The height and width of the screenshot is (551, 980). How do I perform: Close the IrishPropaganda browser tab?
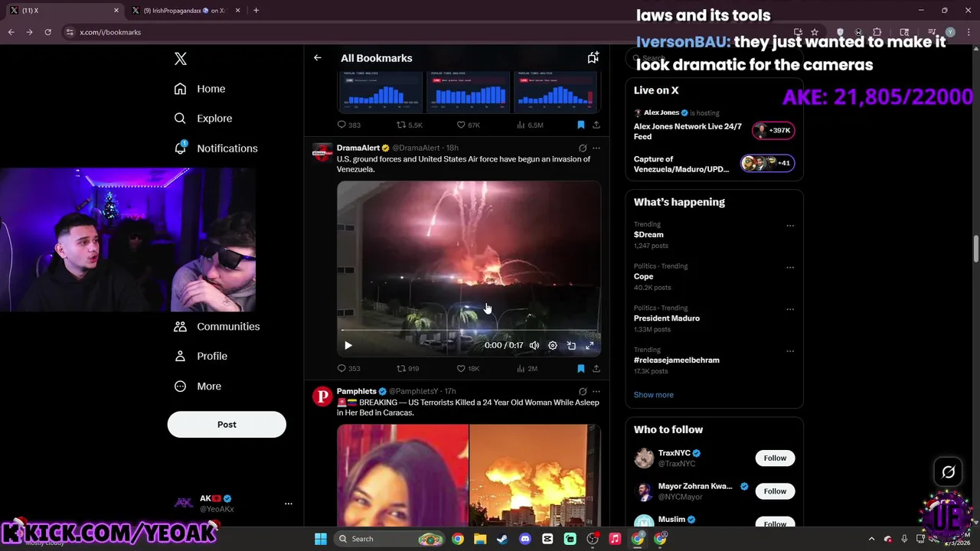(x=237, y=11)
